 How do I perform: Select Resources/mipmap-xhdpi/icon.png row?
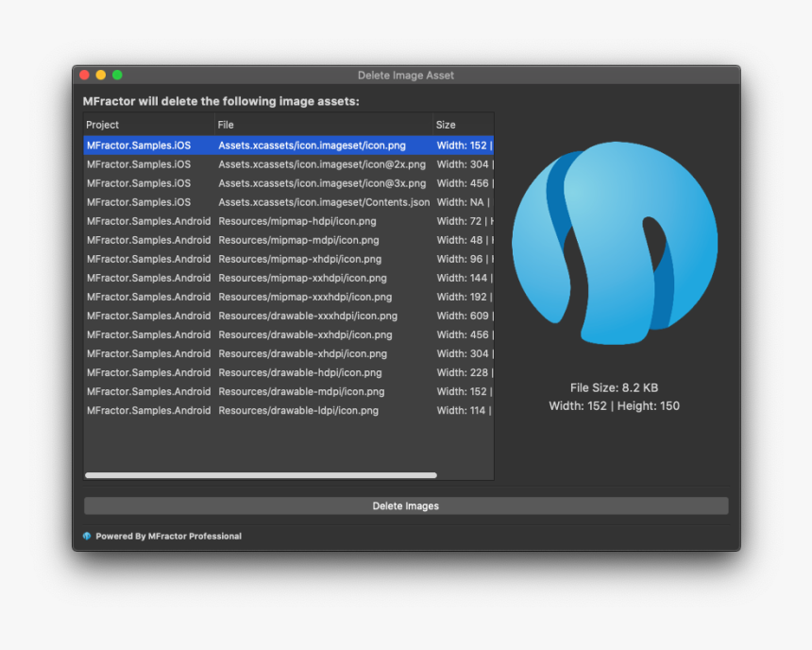288,259
